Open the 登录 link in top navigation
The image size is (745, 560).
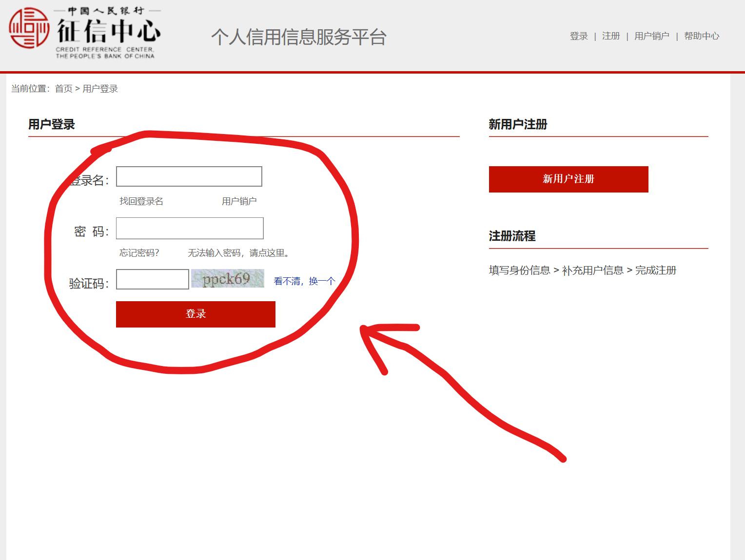579,36
